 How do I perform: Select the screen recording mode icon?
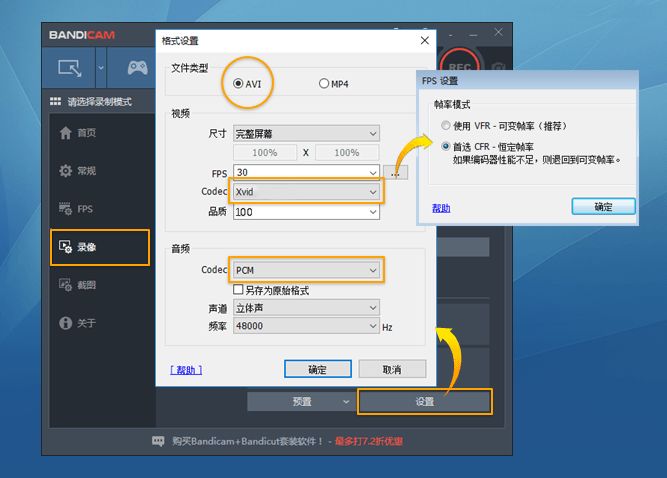click(70, 68)
